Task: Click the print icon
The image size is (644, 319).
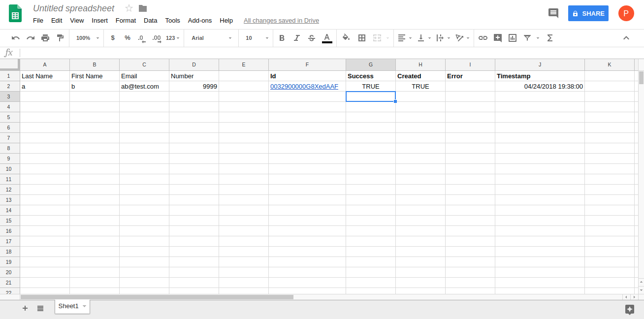Action: pos(45,38)
